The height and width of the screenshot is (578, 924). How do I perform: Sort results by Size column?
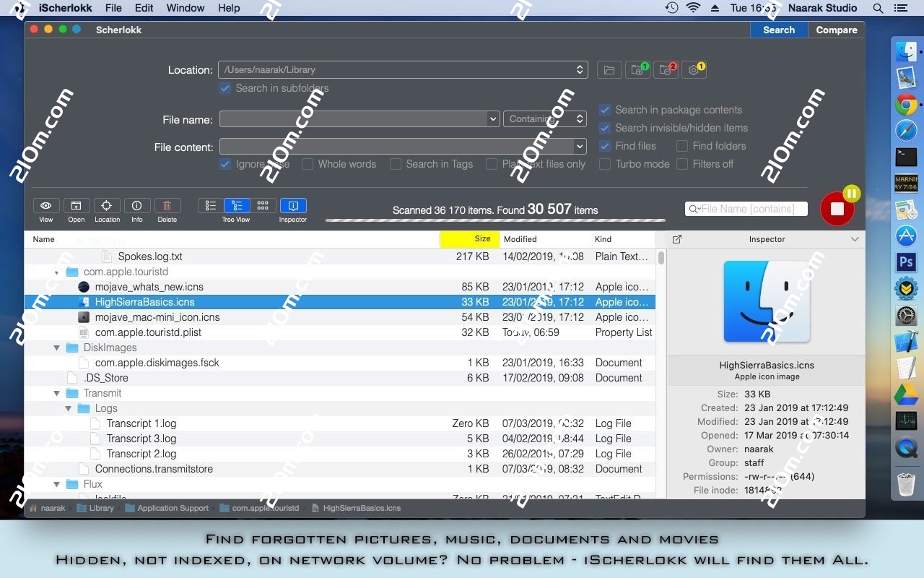tap(470, 239)
